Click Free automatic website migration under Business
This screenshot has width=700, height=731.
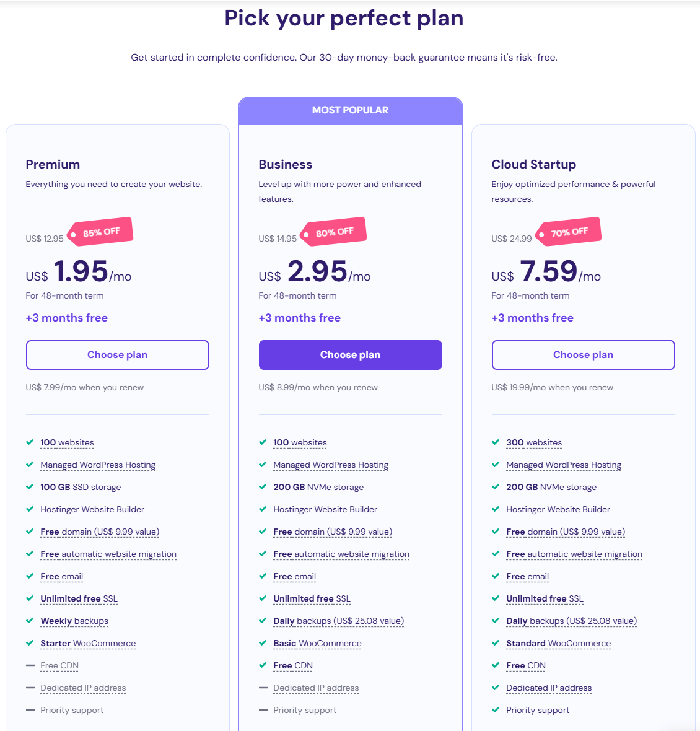pos(341,554)
